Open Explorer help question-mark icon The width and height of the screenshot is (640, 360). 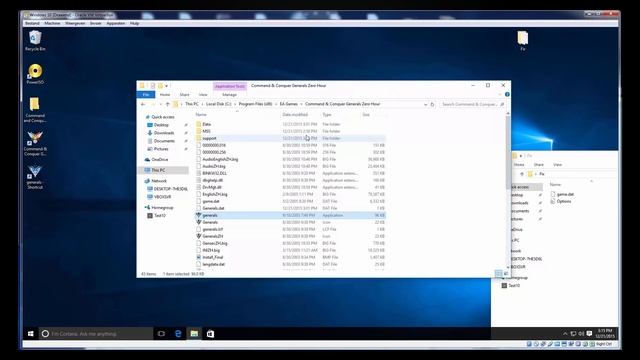click(x=507, y=94)
